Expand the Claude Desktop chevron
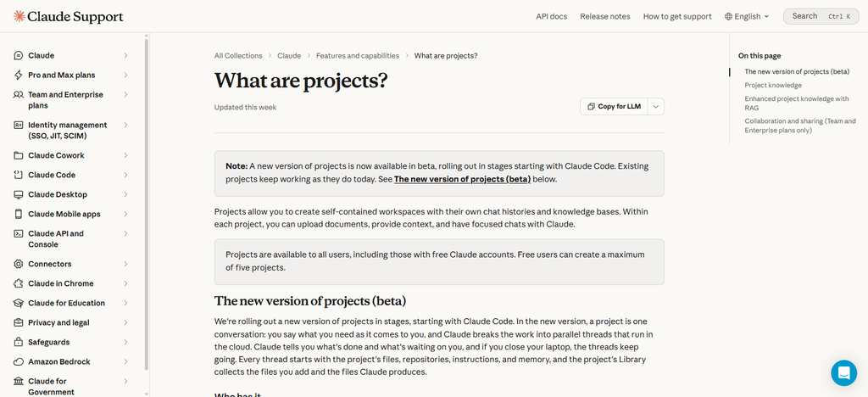This screenshot has height=397, width=868. point(125,194)
